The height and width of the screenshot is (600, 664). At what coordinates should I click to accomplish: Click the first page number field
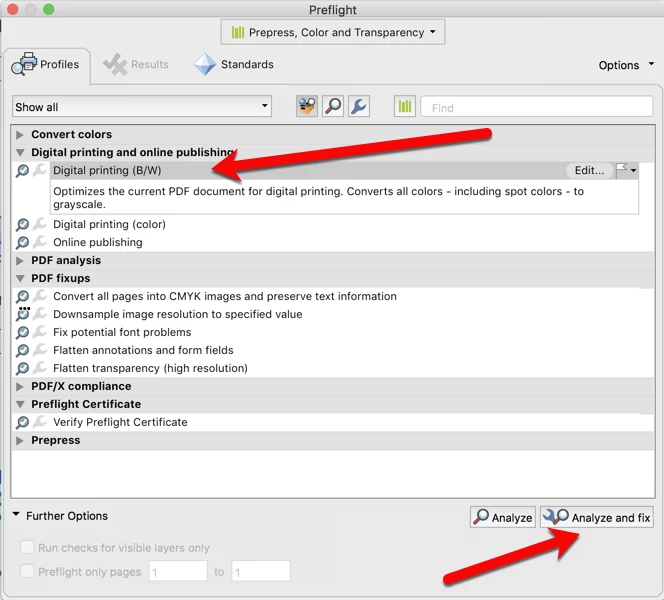pyautogui.click(x=178, y=572)
